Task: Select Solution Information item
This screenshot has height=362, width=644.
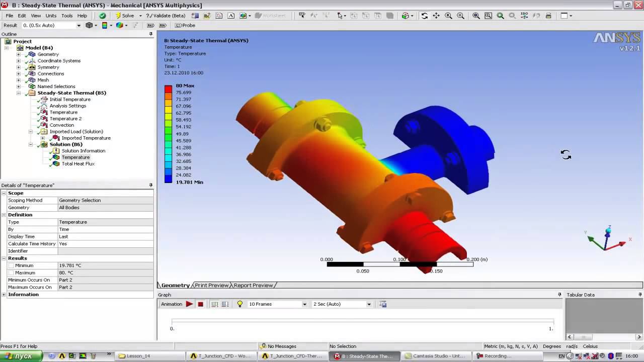Action: click(x=83, y=151)
